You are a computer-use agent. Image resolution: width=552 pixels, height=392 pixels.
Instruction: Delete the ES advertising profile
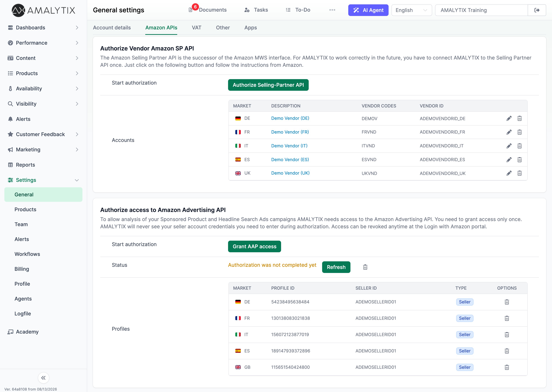click(507, 351)
